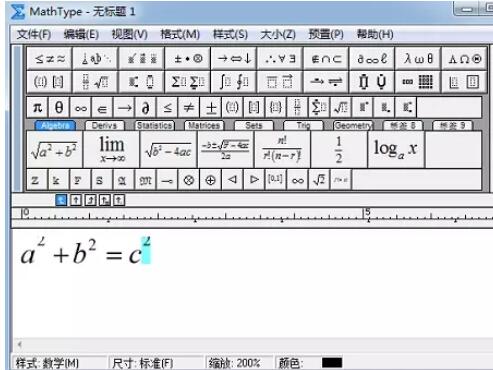Open the 编辑(E) menu
The image size is (493, 370).
pyautogui.click(x=81, y=34)
